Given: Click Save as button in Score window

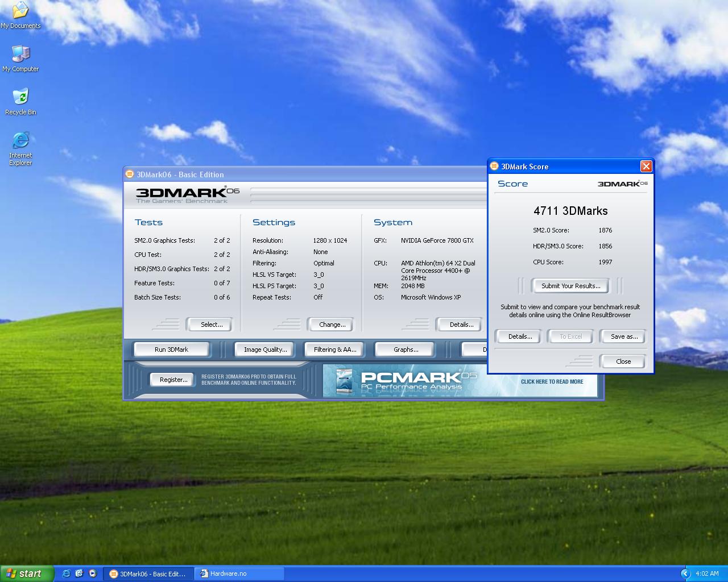Looking at the screenshot, I should 623,336.
